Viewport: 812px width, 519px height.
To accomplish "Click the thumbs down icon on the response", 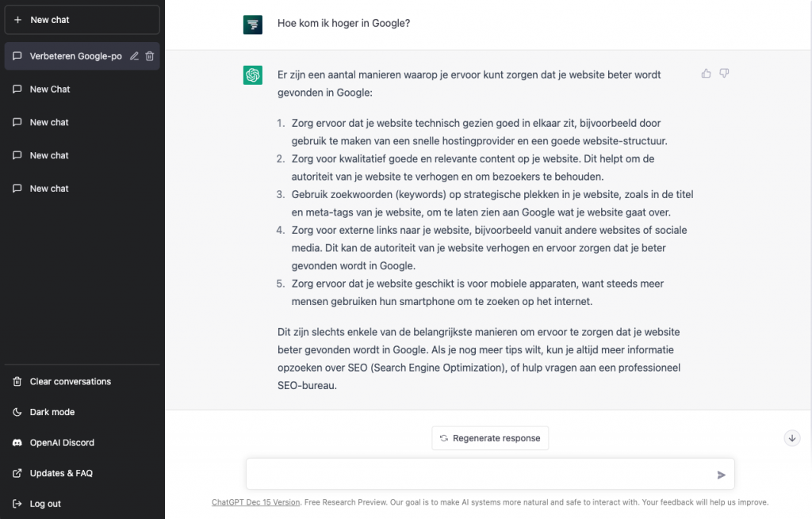I will tap(724, 74).
